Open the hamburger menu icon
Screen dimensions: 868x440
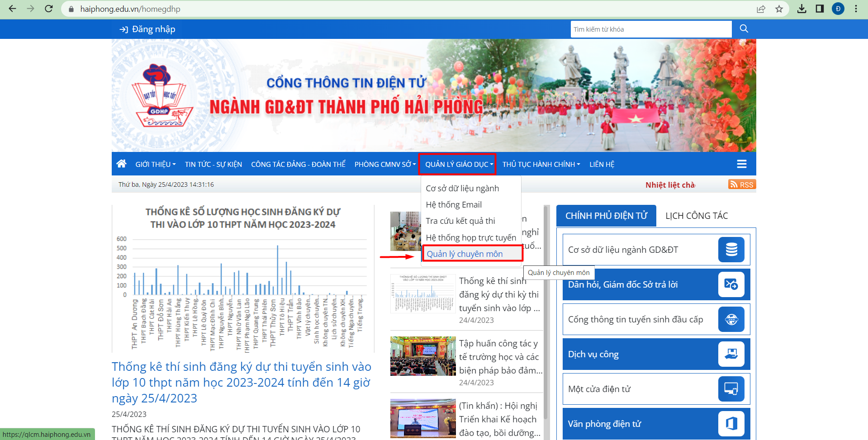[x=741, y=164]
